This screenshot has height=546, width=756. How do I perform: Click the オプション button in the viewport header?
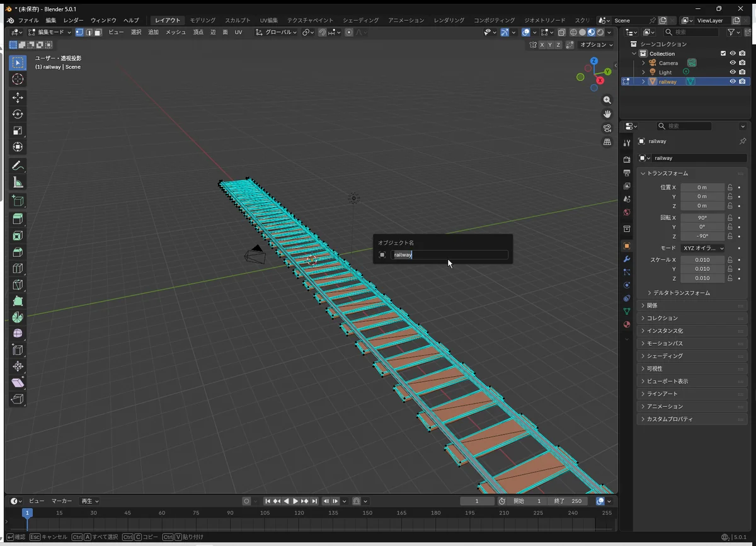click(596, 45)
